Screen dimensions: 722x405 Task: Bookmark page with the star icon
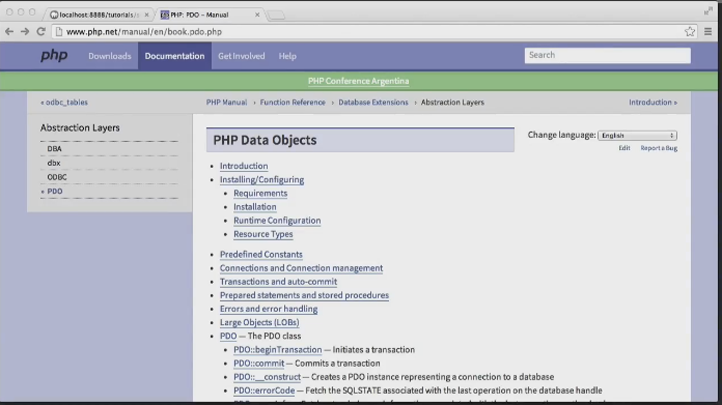pos(689,31)
